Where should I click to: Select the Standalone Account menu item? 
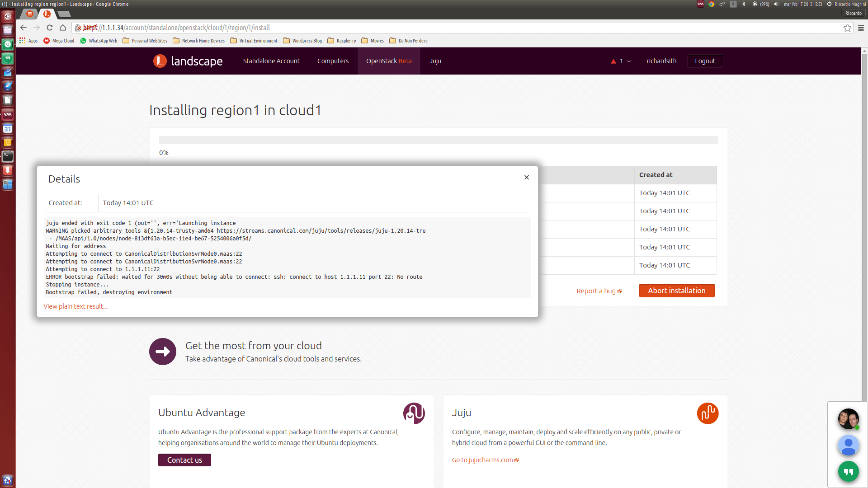click(x=272, y=61)
